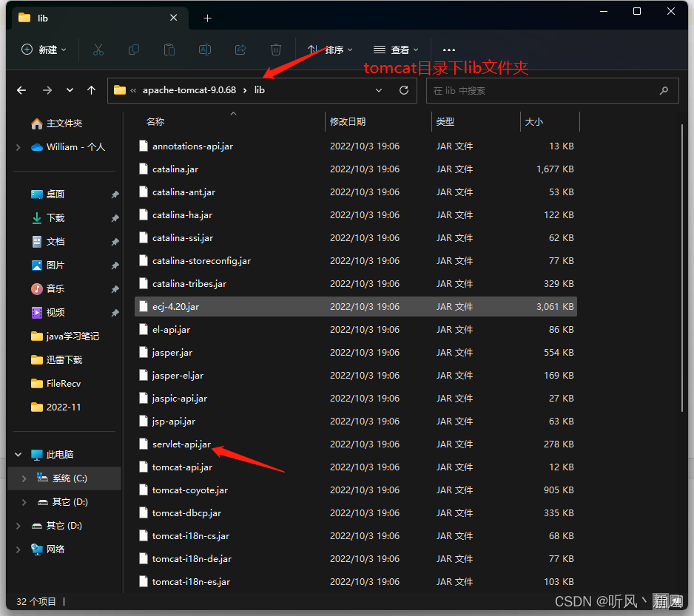Expand the 网络 tree node
This screenshot has width=694, height=616.
click(18, 549)
